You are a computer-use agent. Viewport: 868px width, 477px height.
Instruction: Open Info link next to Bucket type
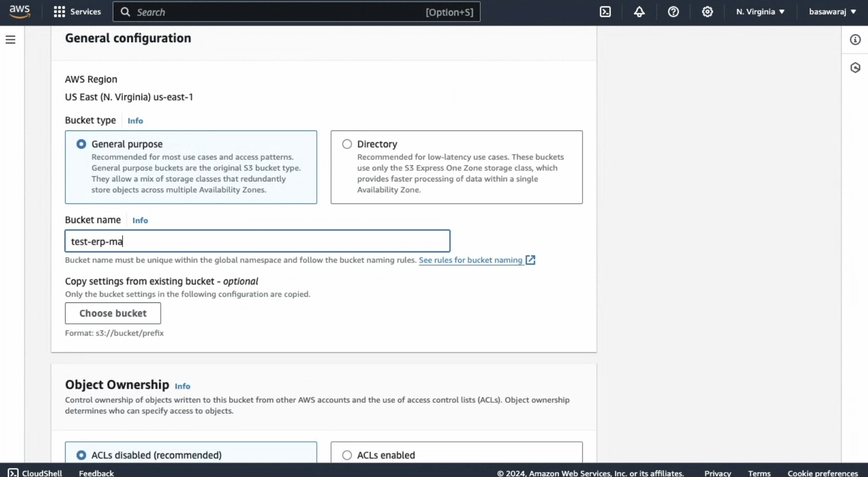click(x=135, y=120)
